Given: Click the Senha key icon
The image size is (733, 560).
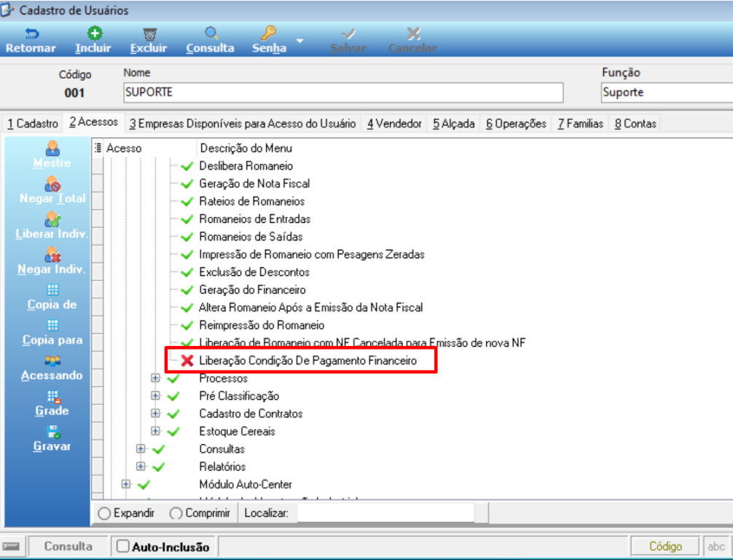Looking at the screenshot, I should point(268,33).
